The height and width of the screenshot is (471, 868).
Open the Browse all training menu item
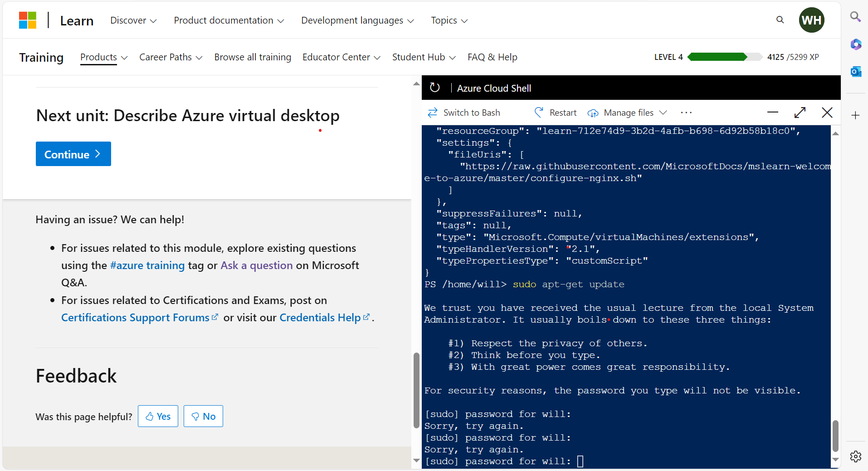tap(252, 57)
